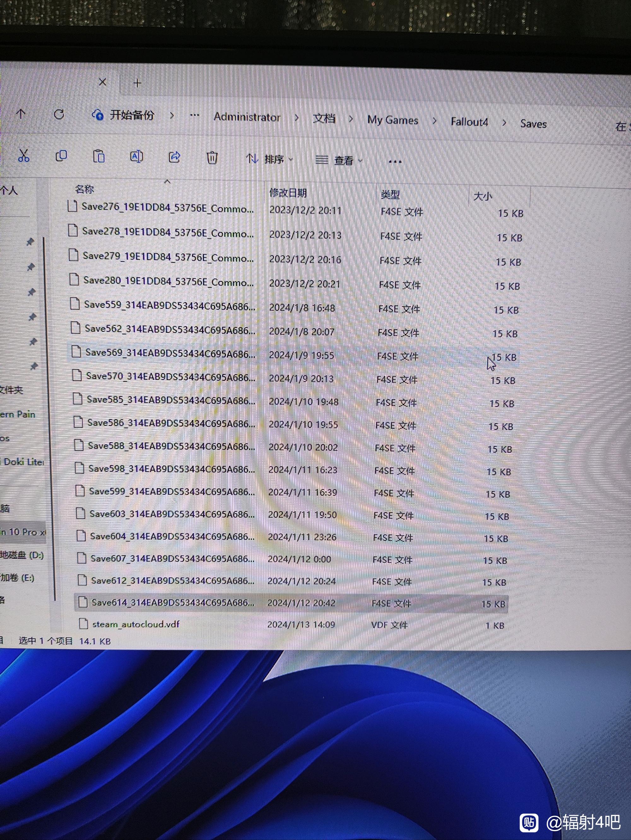
Task: Click the cloud backup icon 开始备份
Action: point(97,114)
